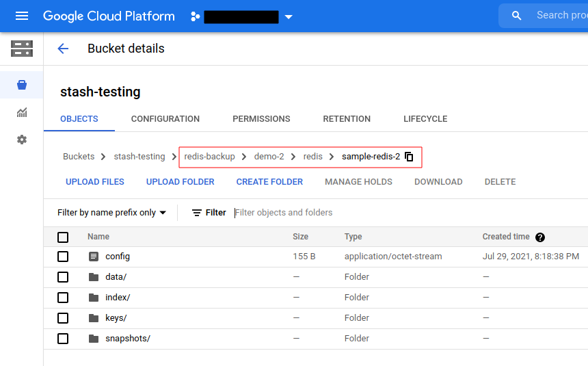Click the Created time help question icon
Screen dimensions: 588x366
[x=540, y=237]
